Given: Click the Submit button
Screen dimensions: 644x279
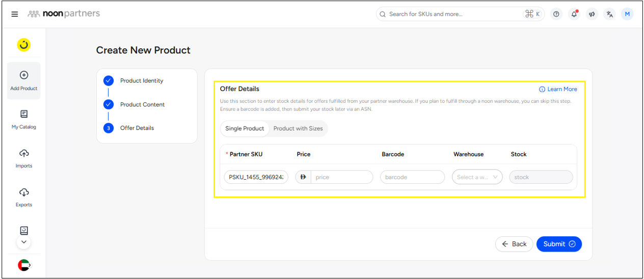Looking at the screenshot, I should point(559,244).
